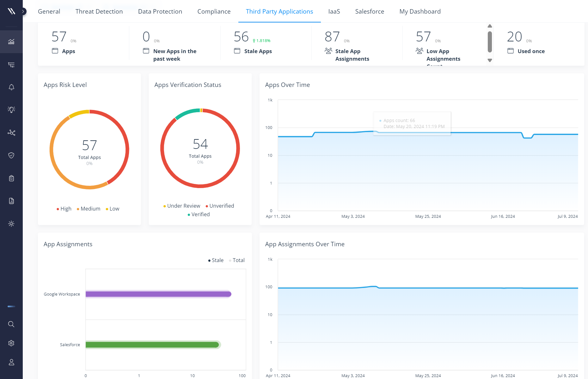Open the list view icon in the sidebar

coord(11,65)
